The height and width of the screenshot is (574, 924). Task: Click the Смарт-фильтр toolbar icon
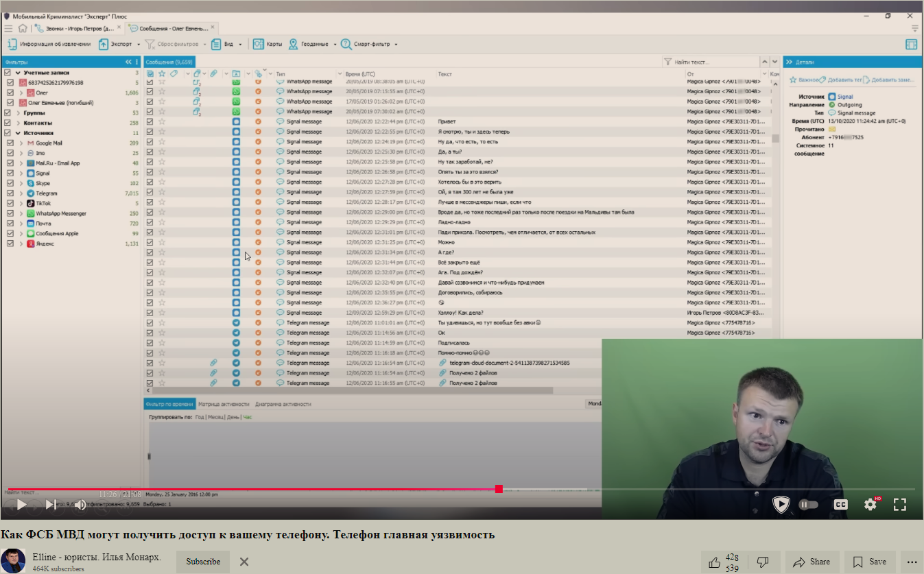(346, 44)
